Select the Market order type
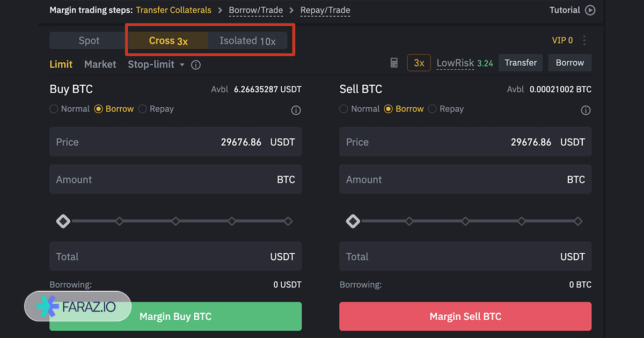 (x=100, y=64)
